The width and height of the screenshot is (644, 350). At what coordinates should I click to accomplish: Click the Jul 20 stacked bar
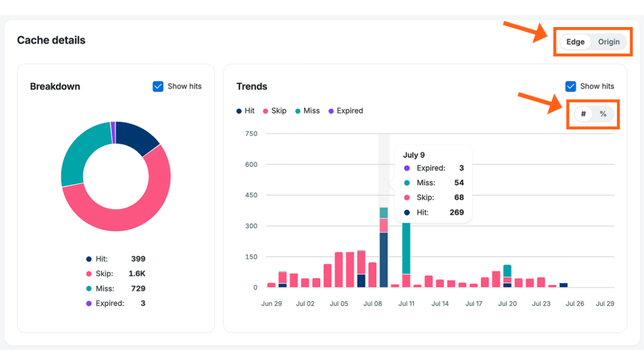point(508,276)
